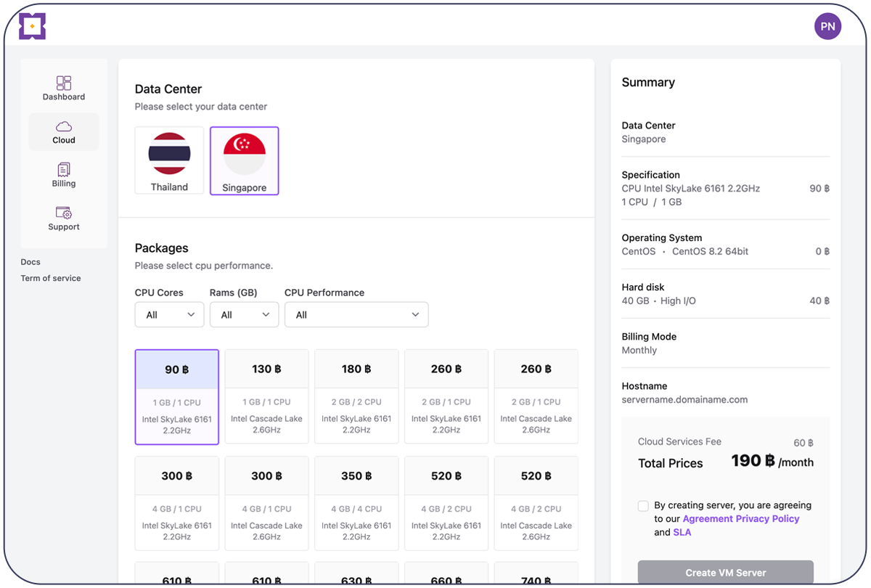Click CPU Intel SkyLake 6161 summary text
871x588 pixels.
[x=691, y=189]
